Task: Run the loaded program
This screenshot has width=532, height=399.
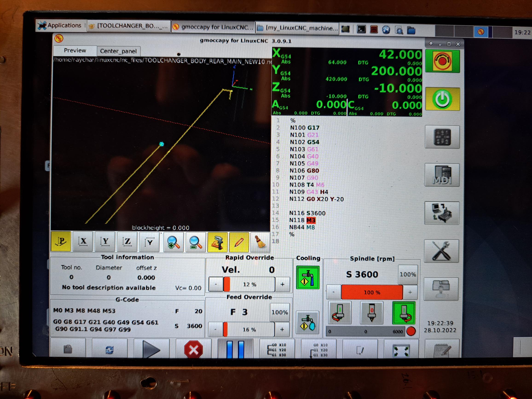Action: [151, 349]
